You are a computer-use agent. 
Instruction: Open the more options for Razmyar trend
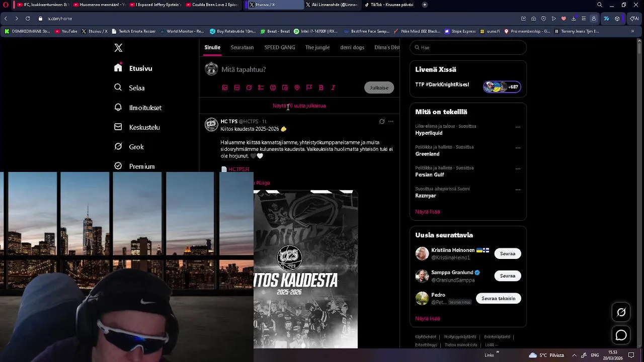(x=518, y=190)
